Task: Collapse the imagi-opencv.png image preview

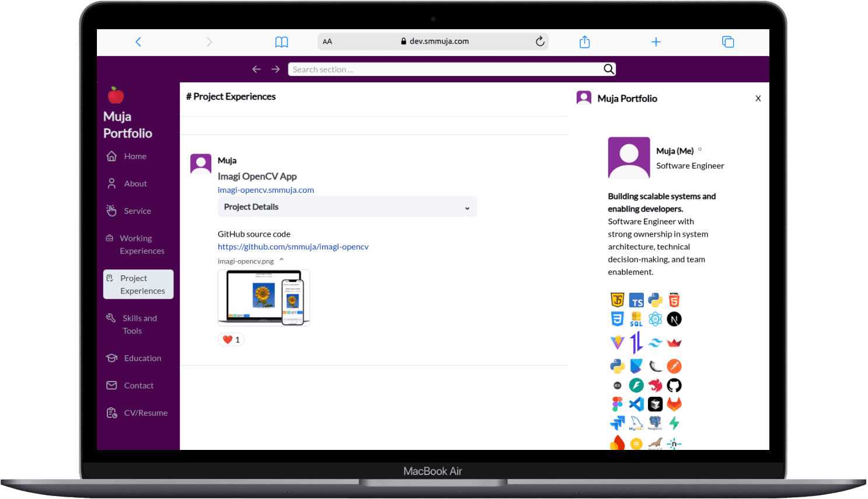Action: [281, 261]
